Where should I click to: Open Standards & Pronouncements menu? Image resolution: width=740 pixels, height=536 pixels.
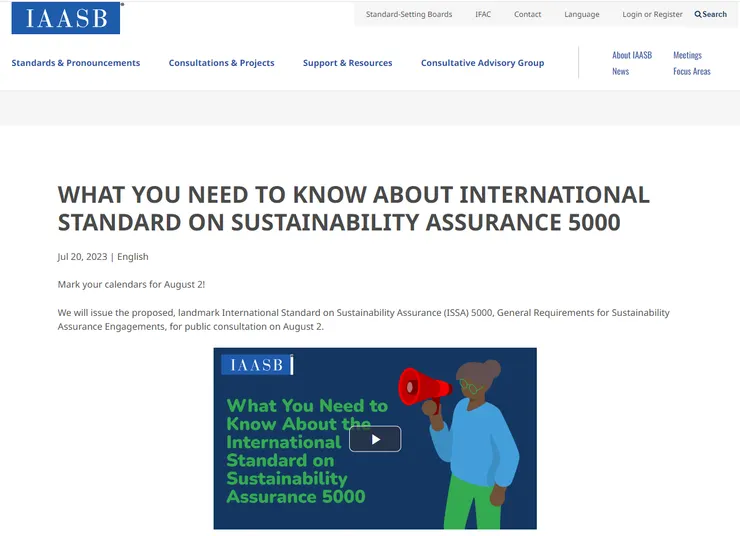pos(76,63)
